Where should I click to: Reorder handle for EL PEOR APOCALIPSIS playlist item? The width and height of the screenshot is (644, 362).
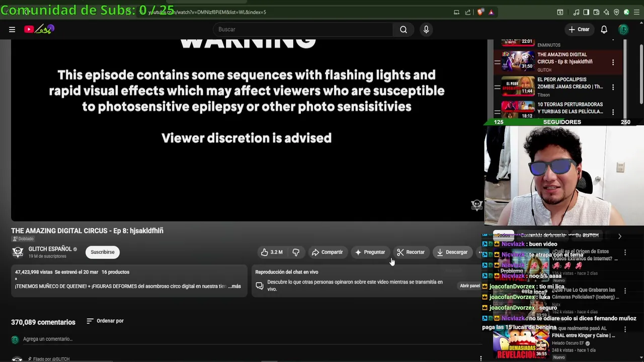pyautogui.click(x=497, y=87)
